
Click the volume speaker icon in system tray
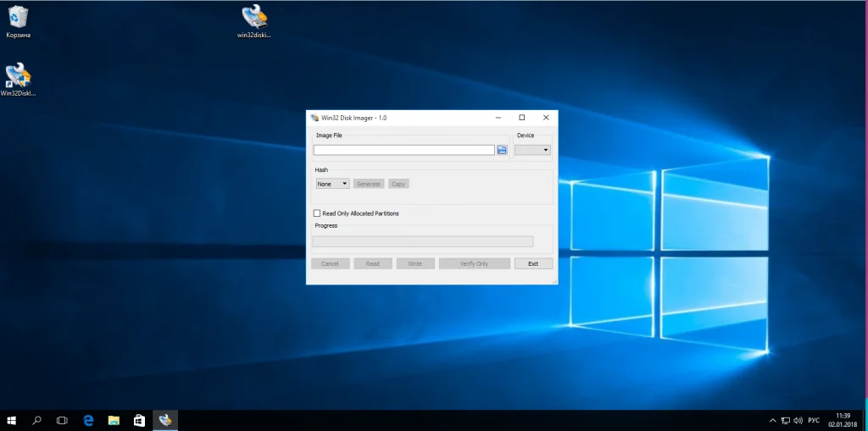tap(799, 420)
